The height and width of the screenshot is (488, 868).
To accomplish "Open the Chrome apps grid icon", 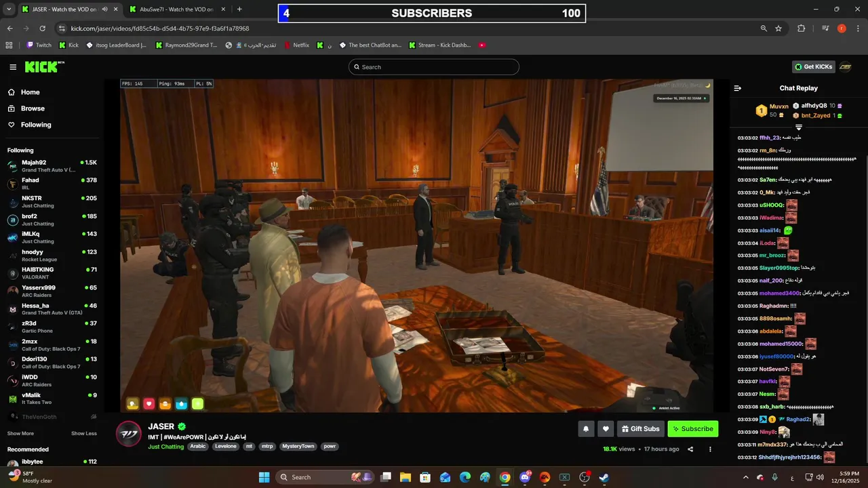I will tap(9, 45).
